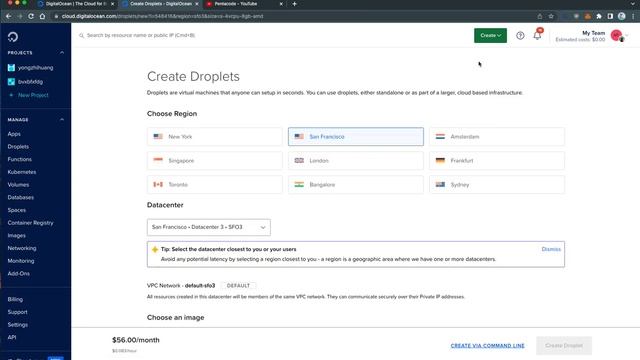
Task: Click the share icon in the address bar
Action: 540,16
